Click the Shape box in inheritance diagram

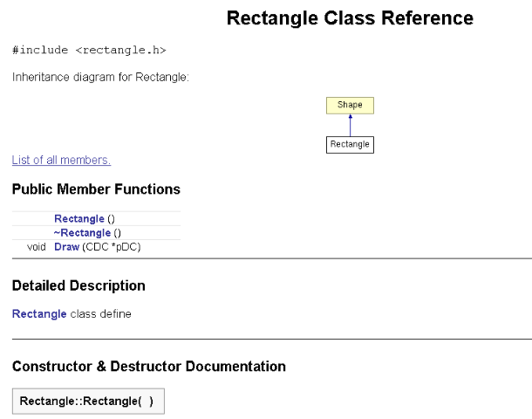pyautogui.click(x=350, y=106)
